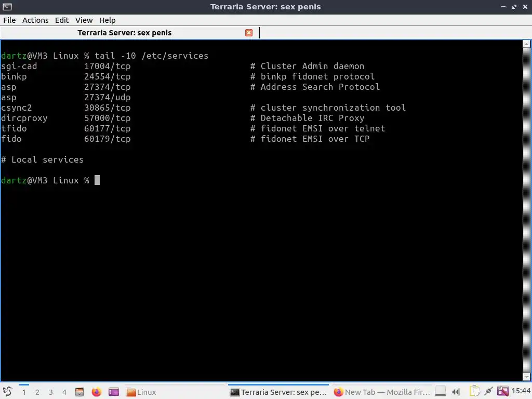Click the comment 'fidonet EMSI over TCP'
Image resolution: width=532 pixels, height=399 pixels.
[315, 139]
